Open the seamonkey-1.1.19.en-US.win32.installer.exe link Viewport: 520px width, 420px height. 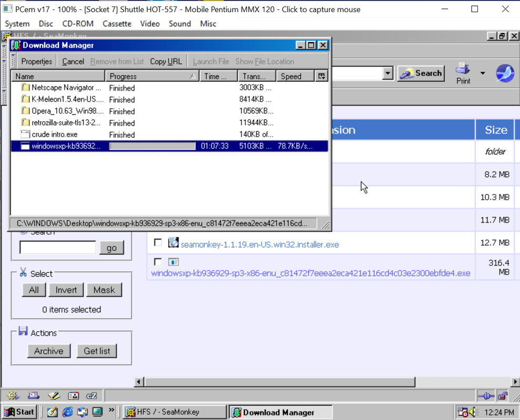(259, 245)
